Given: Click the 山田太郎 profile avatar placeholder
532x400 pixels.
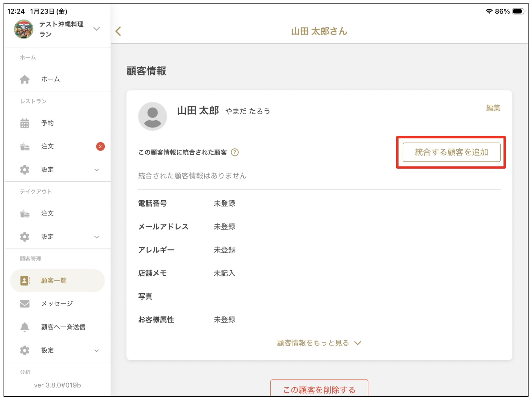Looking at the screenshot, I should click(152, 116).
